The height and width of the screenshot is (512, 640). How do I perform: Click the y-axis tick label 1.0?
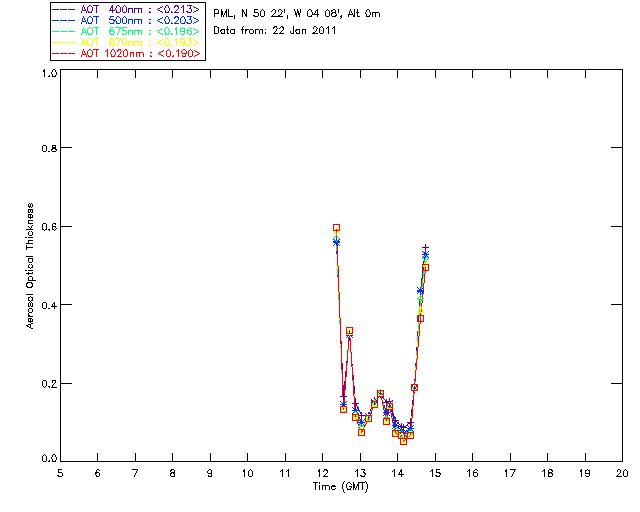(49, 73)
